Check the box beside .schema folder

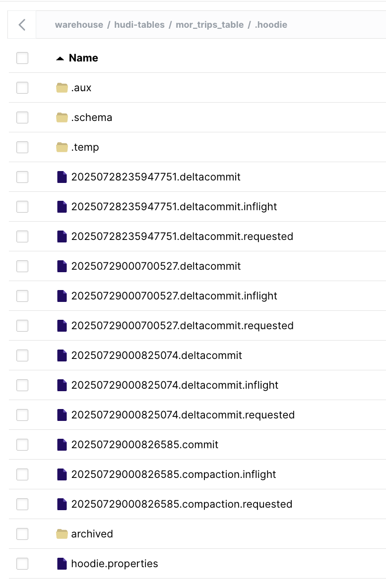tap(22, 118)
